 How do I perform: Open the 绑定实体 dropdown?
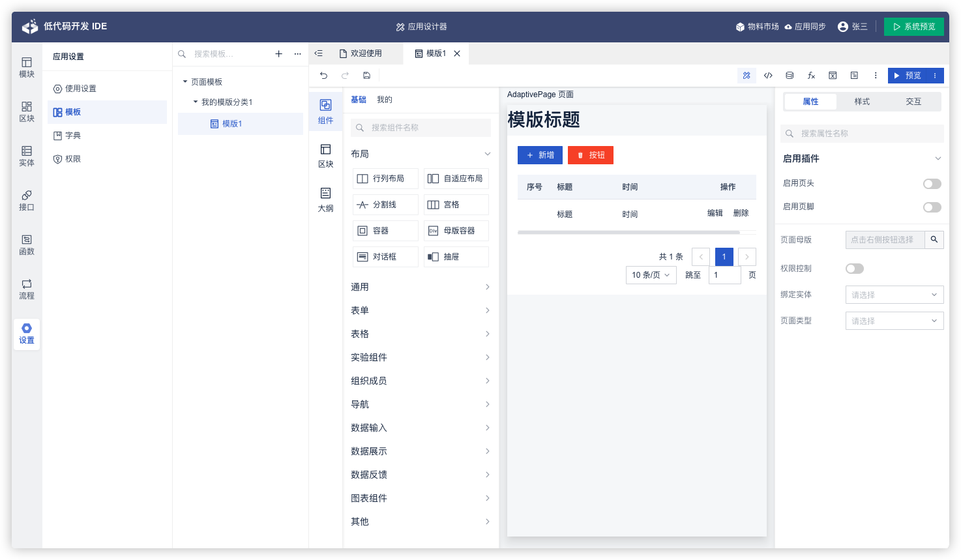point(894,295)
